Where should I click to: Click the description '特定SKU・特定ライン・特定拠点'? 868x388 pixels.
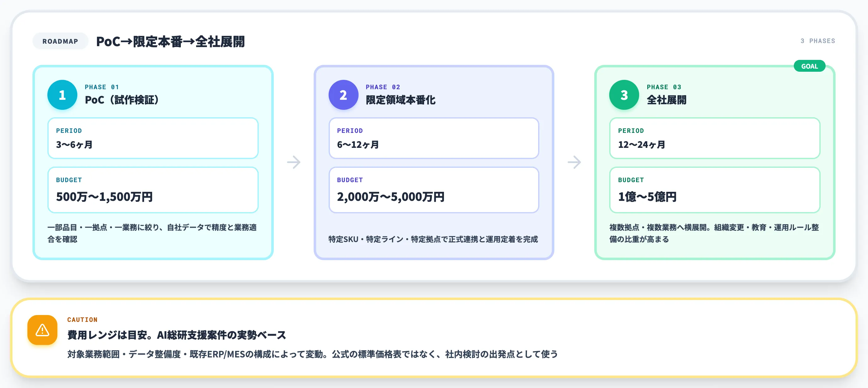click(x=433, y=239)
